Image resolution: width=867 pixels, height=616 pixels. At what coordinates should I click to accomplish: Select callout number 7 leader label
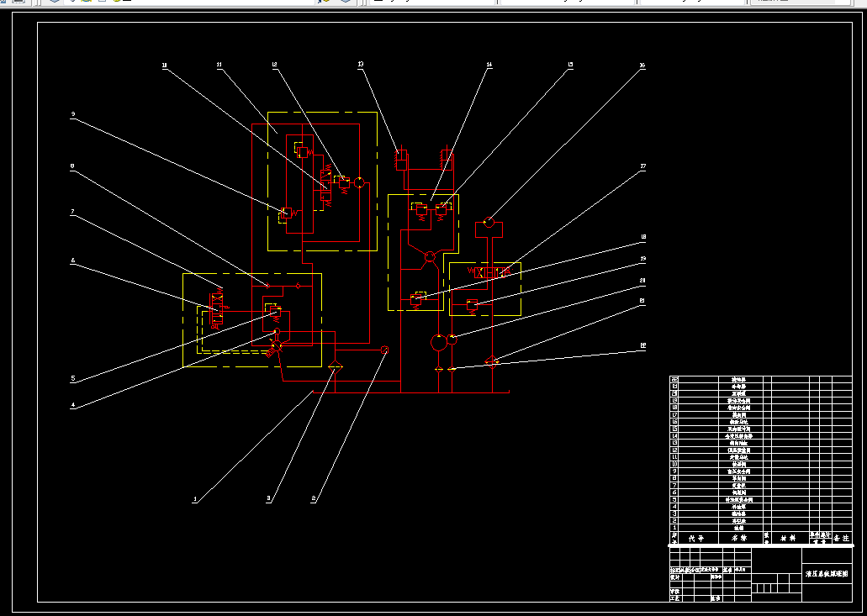pyautogui.click(x=72, y=212)
